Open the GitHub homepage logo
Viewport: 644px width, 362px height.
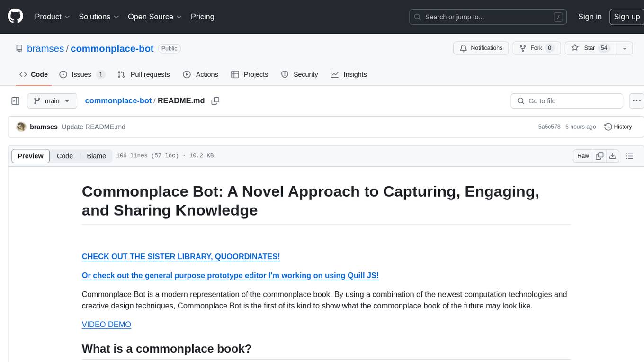(x=15, y=17)
